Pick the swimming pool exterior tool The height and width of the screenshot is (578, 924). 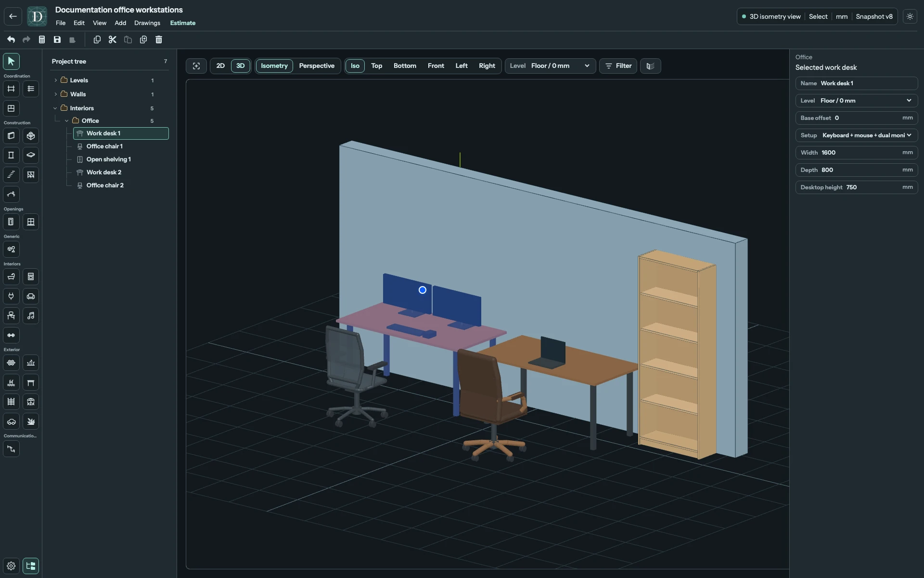pos(11,382)
